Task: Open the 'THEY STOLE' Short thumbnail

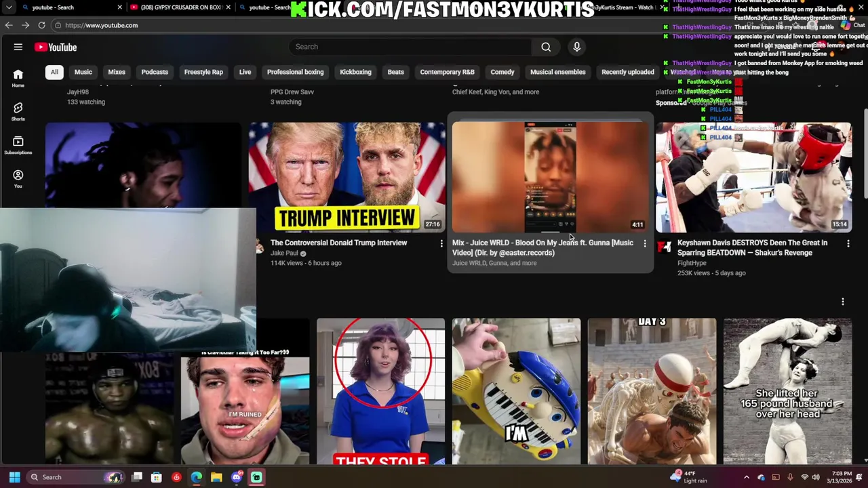Action: point(380,391)
